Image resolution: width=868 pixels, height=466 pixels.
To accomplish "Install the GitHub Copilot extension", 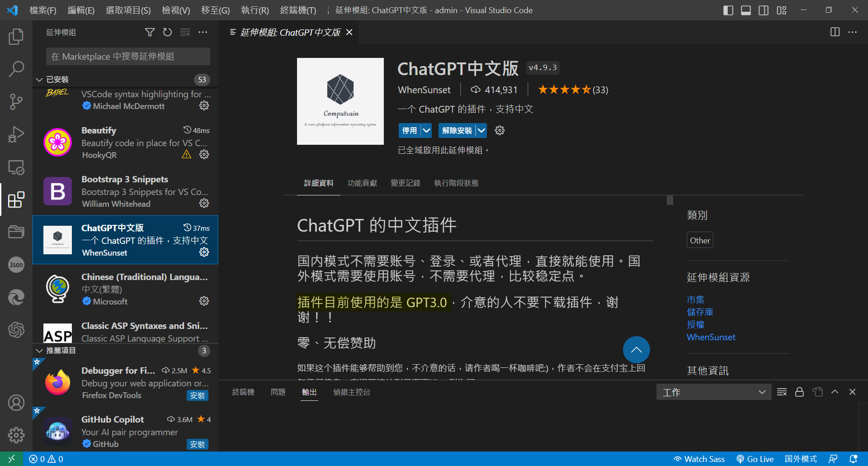I will 198,444.
